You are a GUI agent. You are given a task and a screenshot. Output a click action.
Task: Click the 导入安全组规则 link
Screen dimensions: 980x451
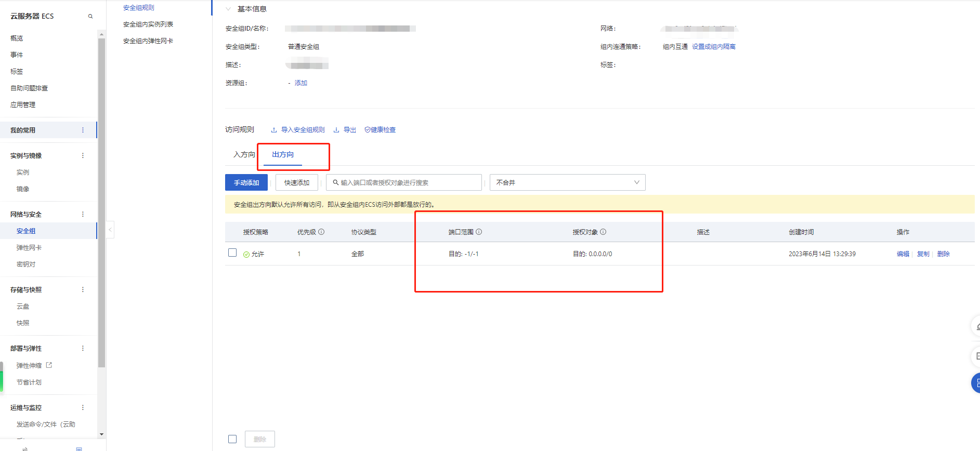(303, 130)
